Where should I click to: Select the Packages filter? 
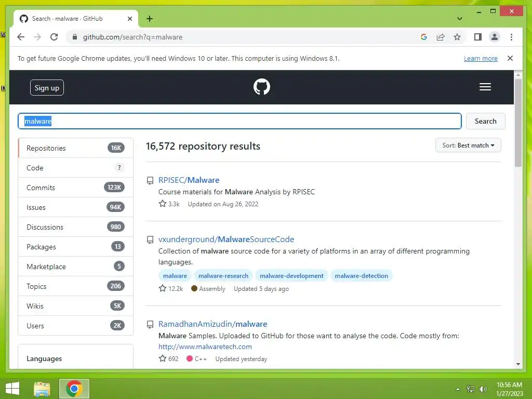[76, 247]
